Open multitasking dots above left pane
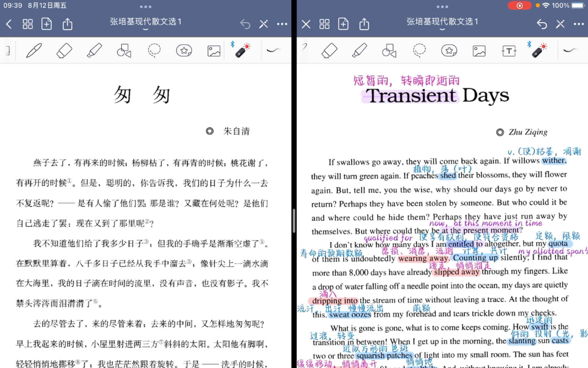 point(146,7)
